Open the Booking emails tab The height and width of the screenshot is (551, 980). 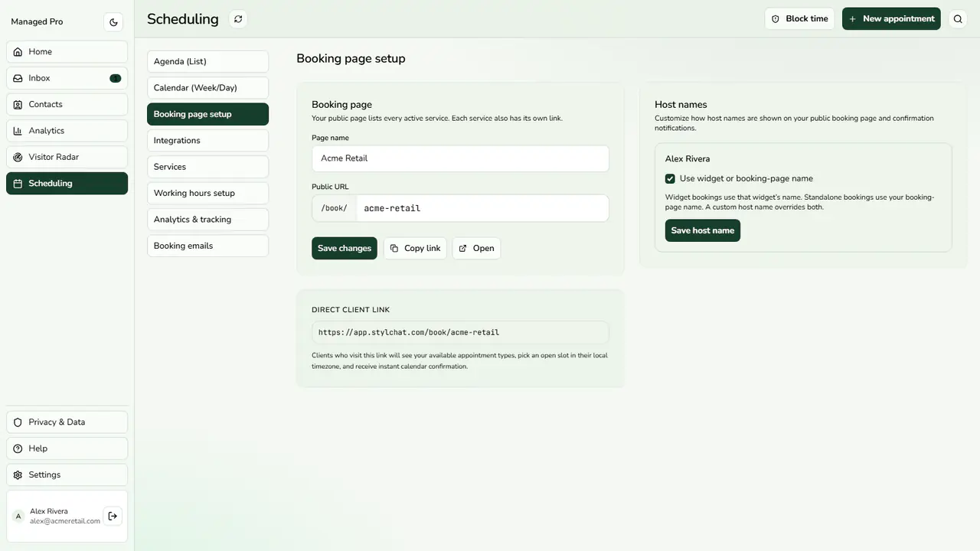(207, 246)
